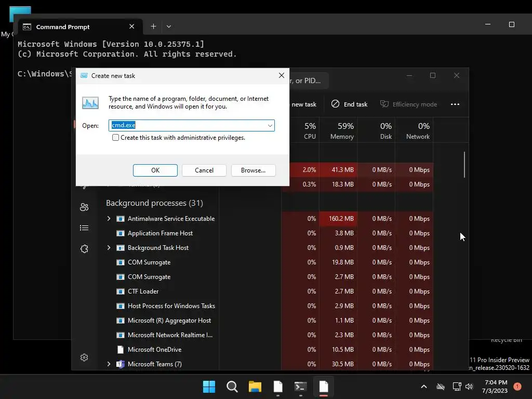Click the Microsoft OneDrive file icon
This screenshot has height=399, width=532.
point(121,350)
